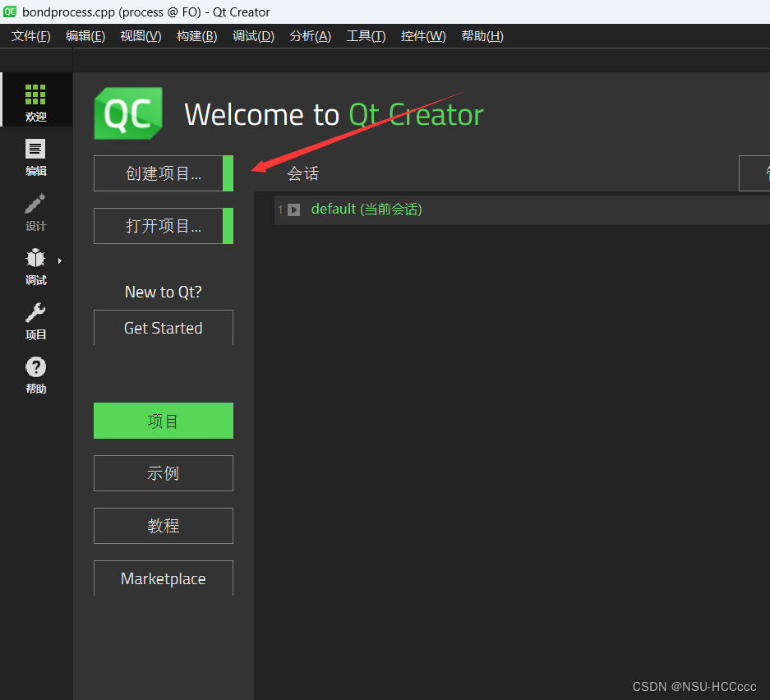
Task: Click the 打开项目 (Open Project) button
Action: (161, 226)
